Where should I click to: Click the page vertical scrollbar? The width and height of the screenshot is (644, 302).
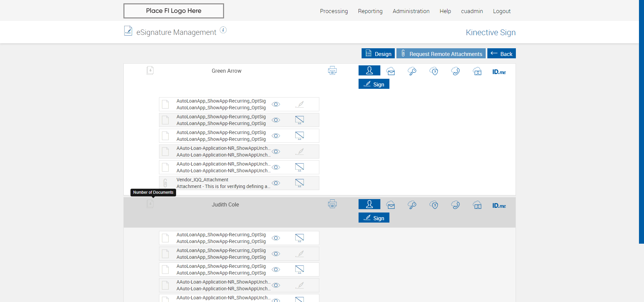(x=641, y=122)
